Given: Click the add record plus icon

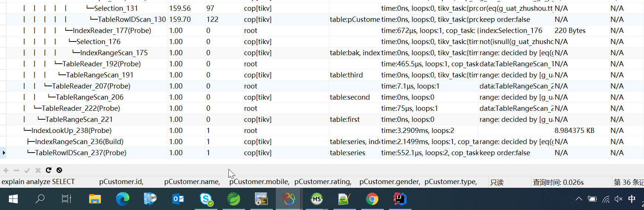Looking at the screenshot, I should (6, 170).
